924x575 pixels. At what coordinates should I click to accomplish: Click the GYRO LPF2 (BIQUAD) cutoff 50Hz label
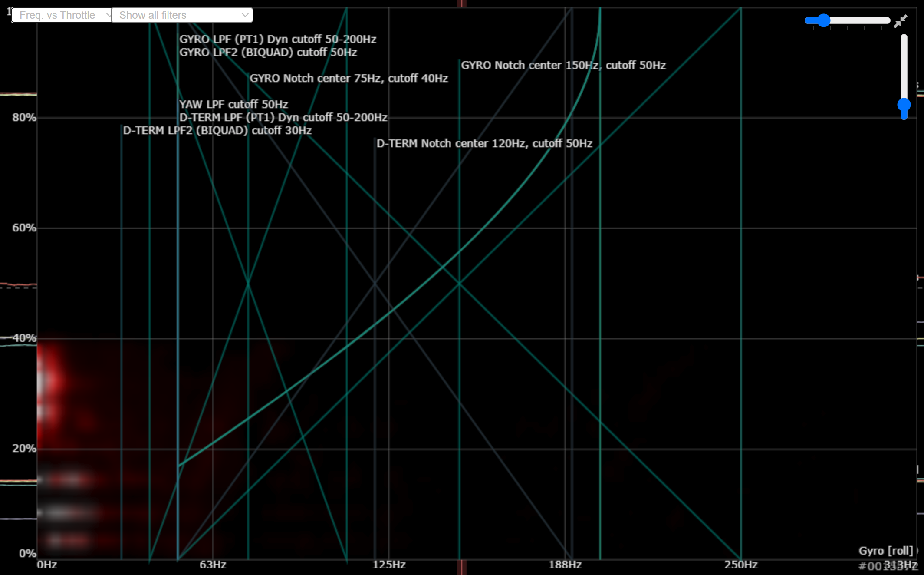pyautogui.click(x=268, y=52)
